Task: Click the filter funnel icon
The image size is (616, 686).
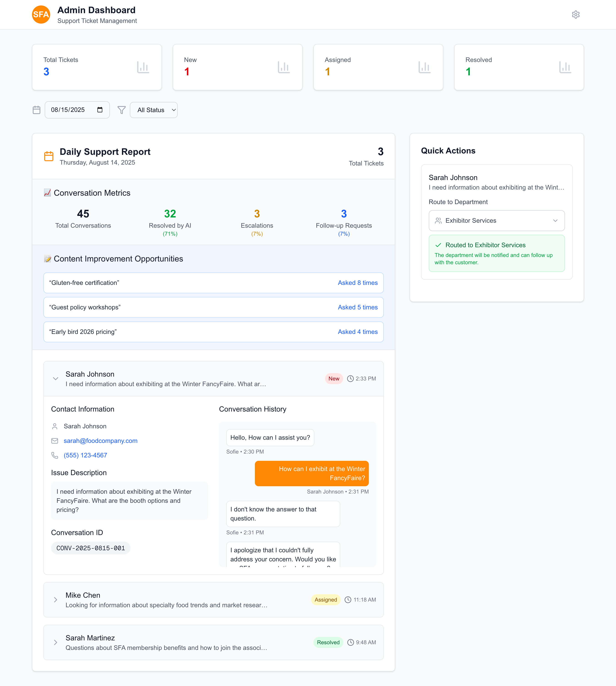Action: [x=121, y=110]
